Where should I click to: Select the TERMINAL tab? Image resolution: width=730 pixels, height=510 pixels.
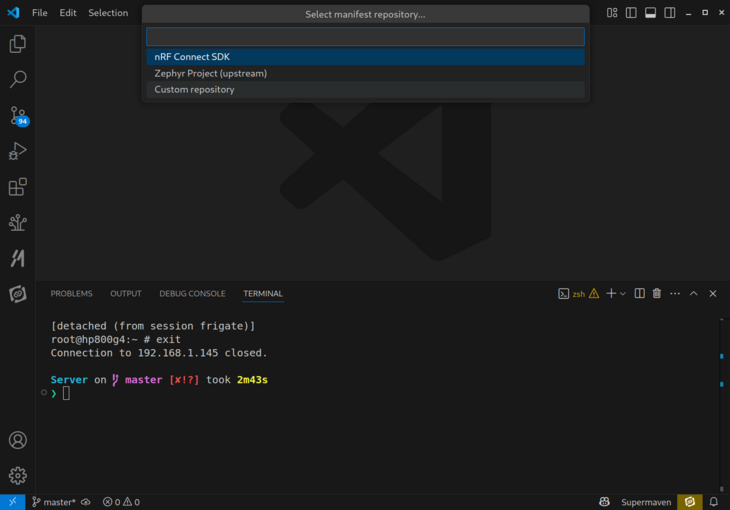tap(263, 293)
